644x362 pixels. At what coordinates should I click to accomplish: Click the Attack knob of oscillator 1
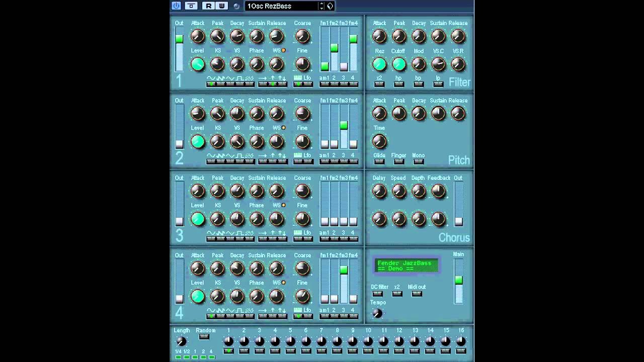click(x=198, y=36)
